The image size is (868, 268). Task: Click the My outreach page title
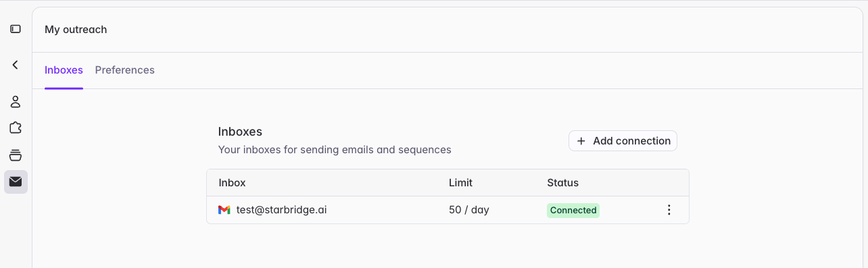76,30
